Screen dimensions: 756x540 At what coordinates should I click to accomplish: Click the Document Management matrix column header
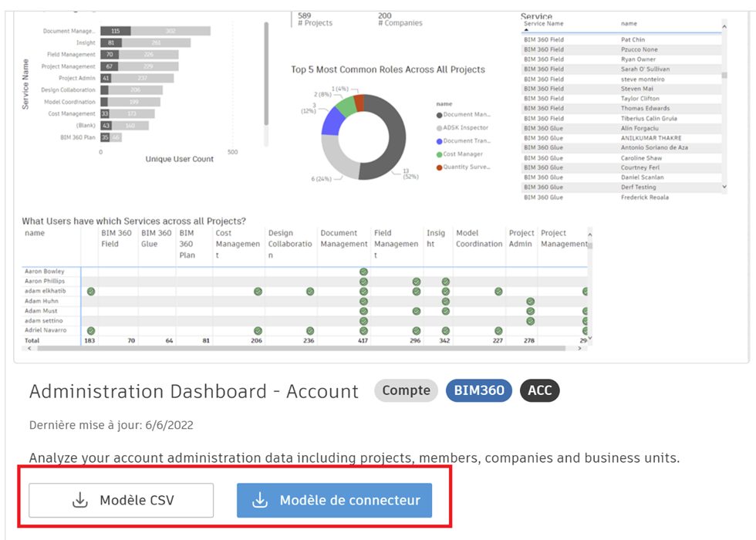tap(344, 238)
